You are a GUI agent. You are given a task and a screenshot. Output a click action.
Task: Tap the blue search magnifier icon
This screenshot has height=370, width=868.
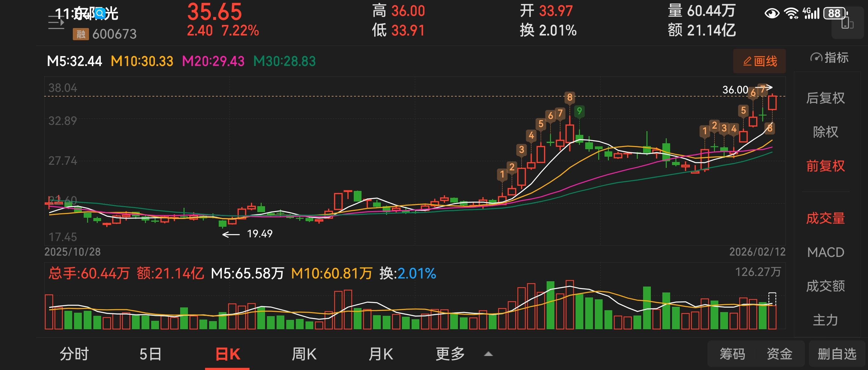pos(100,13)
